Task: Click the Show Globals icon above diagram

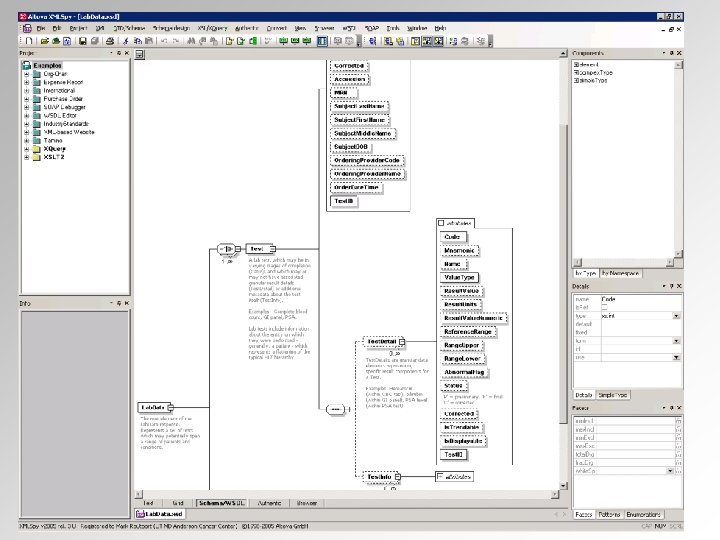Action: [x=139, y=55]
